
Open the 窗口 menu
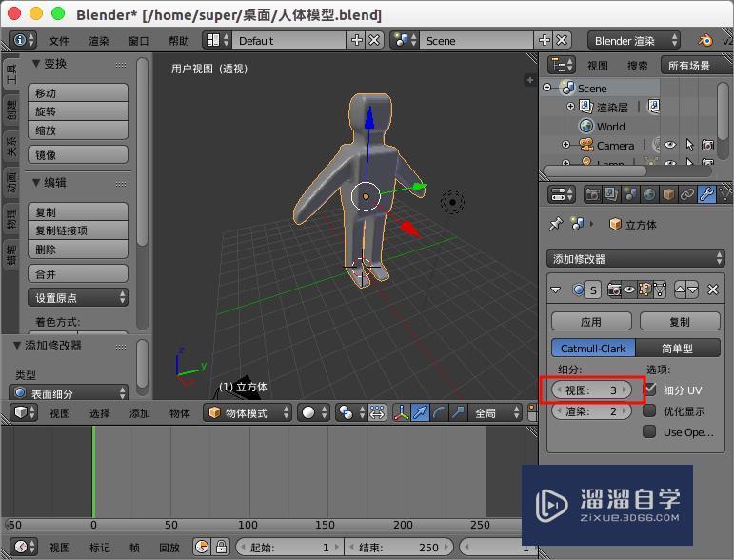[x=139, y=41]
